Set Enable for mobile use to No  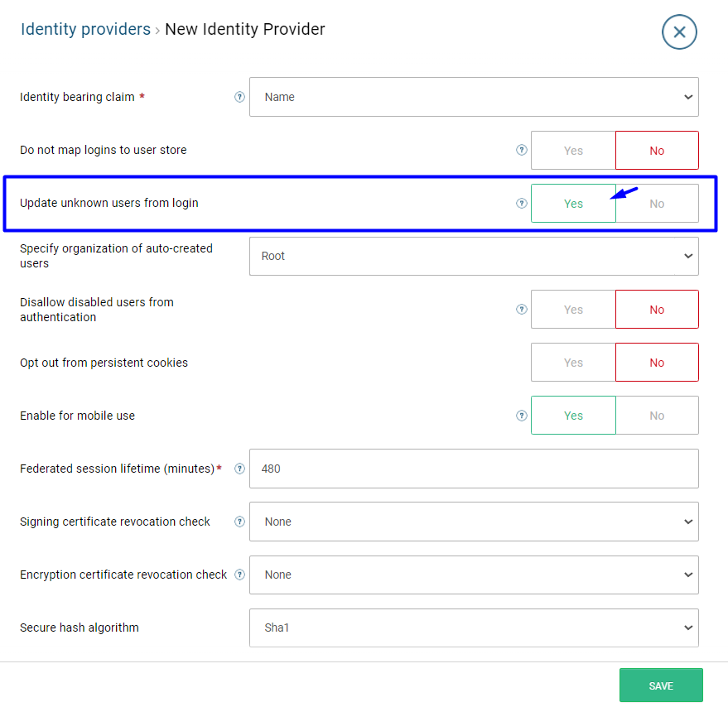(657, 416)
